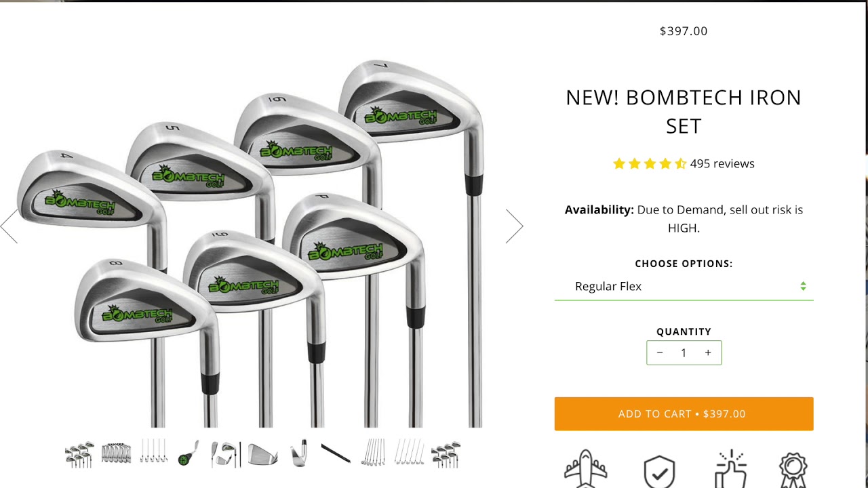Increase quantity with the plus button

[708, 352]
